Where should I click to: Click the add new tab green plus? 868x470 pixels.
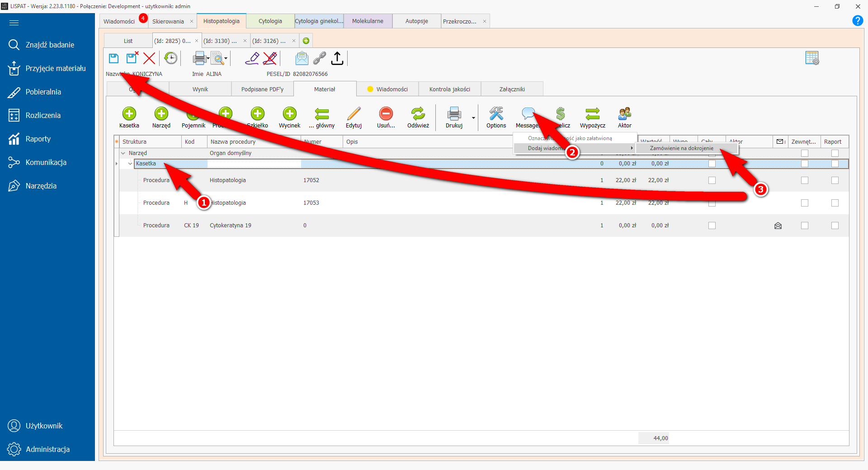pos(306,41)
